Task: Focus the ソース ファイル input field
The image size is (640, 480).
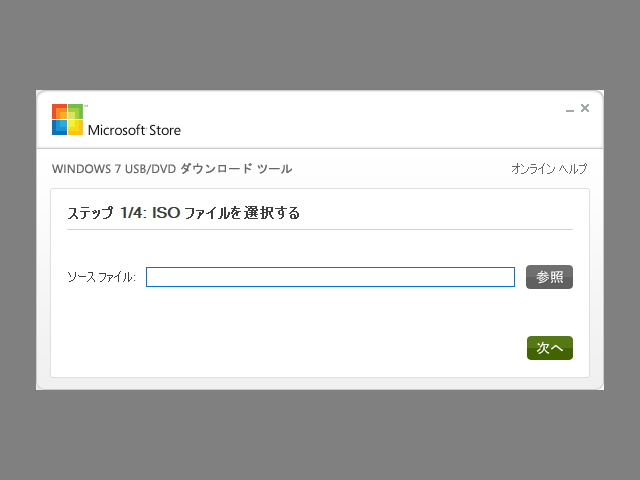Action: [330, 277]
